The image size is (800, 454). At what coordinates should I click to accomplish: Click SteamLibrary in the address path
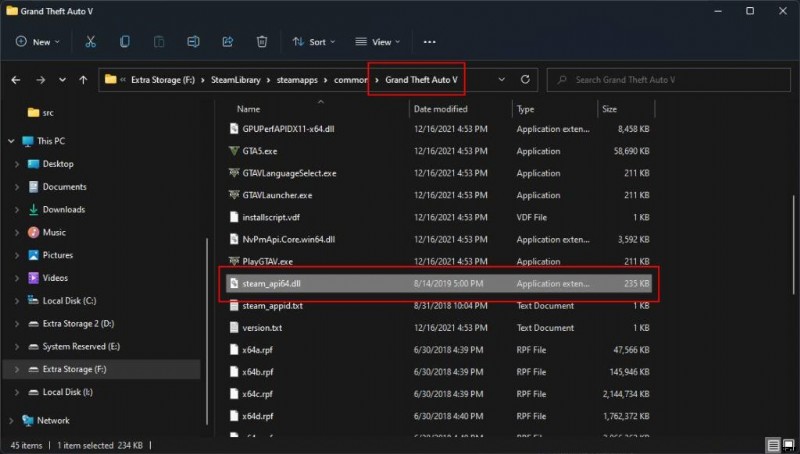(x=236, y=80)
